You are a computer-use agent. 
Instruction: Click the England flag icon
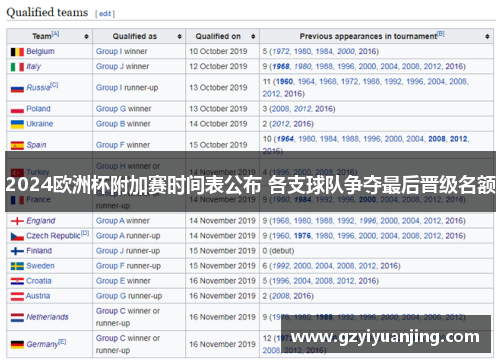click(17, 221)
